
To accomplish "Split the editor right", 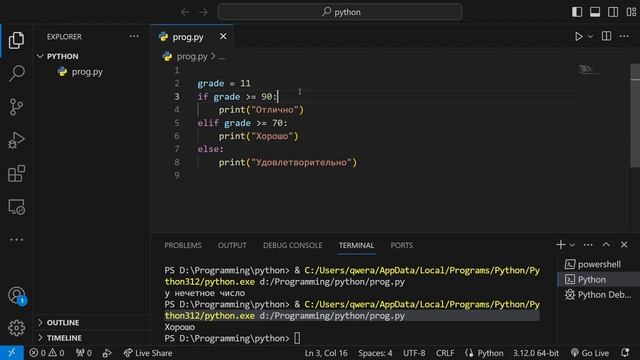I will pos(607,36).
